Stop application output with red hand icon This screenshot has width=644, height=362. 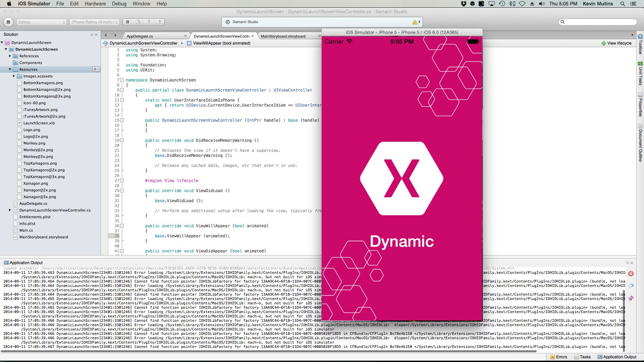pos(631,274)
